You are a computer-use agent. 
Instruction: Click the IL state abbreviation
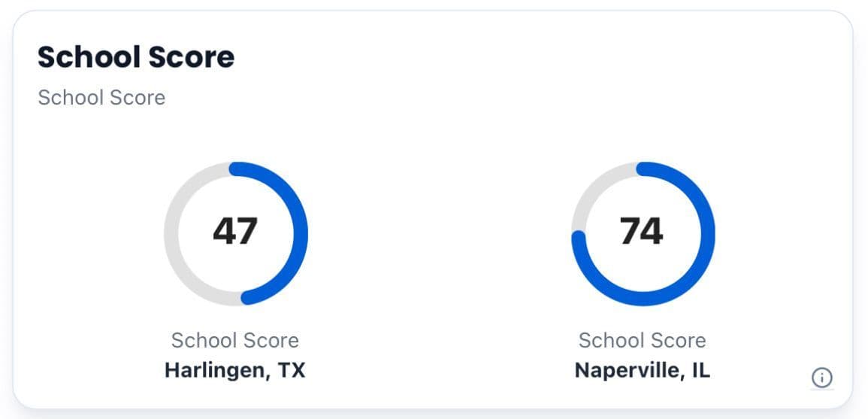point(698,371)
